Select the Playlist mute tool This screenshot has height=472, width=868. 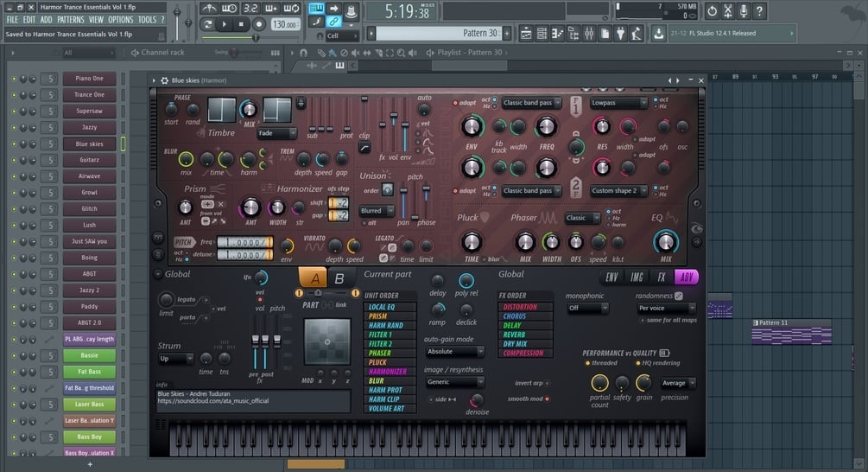tap(355, 53)
